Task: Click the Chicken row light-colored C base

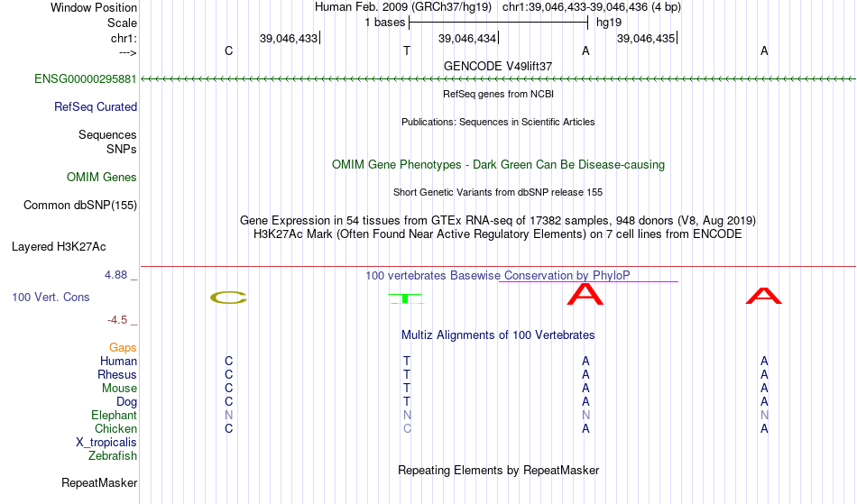Action: [x=407, y=429]
